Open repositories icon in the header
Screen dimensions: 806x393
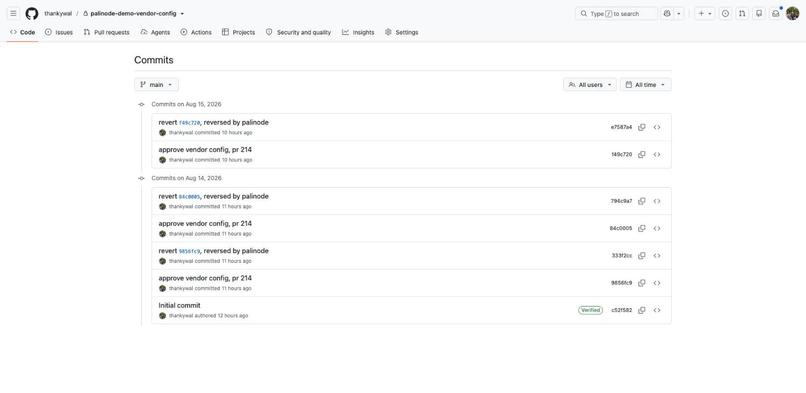(759, 13)
